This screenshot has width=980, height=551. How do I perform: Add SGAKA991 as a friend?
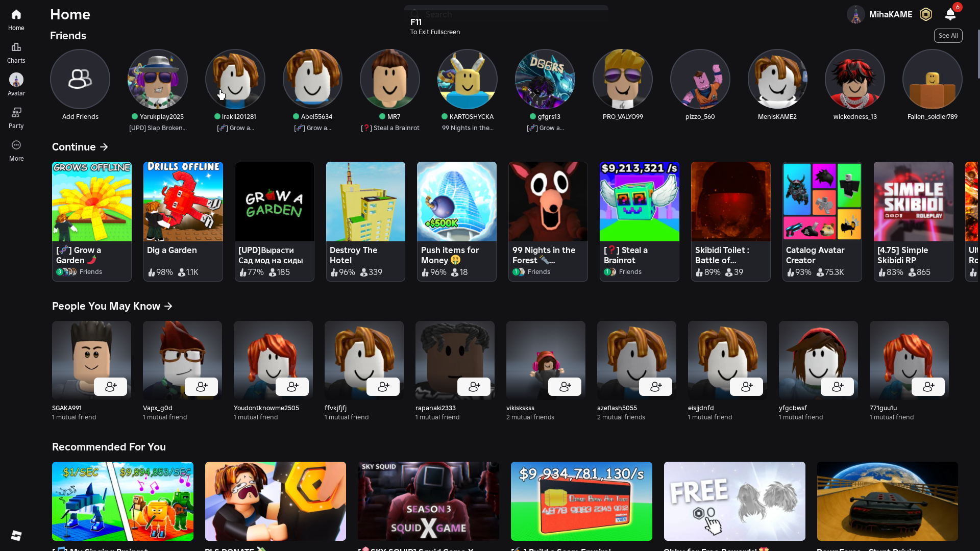point(110,387)
